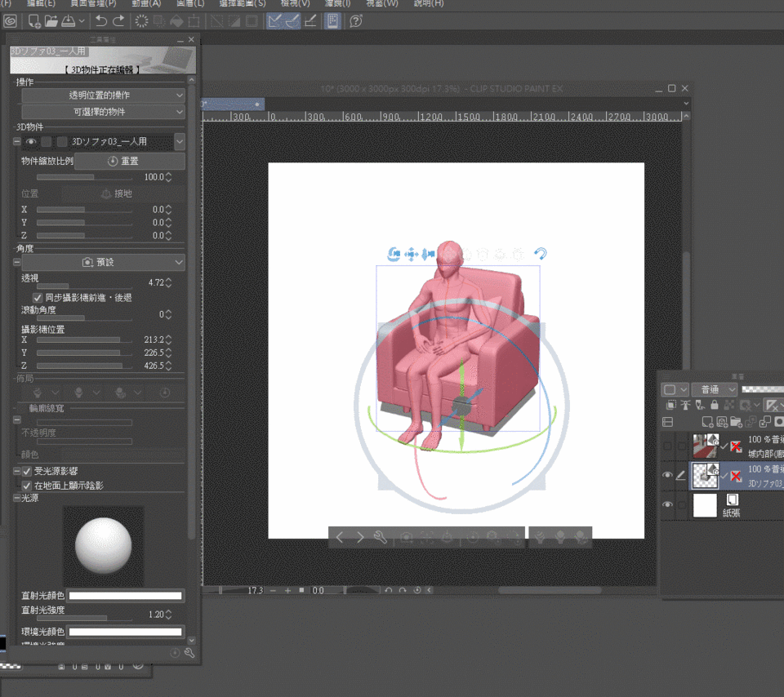Click the lock layer icon in the layer panel

click(x=715, y=405)
